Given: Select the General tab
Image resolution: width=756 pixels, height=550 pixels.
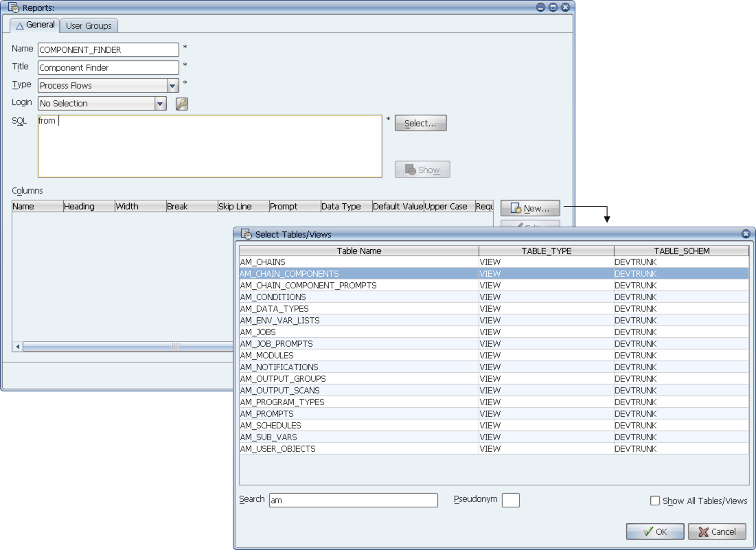Looking at the screenshot, I should pos(35,25).
